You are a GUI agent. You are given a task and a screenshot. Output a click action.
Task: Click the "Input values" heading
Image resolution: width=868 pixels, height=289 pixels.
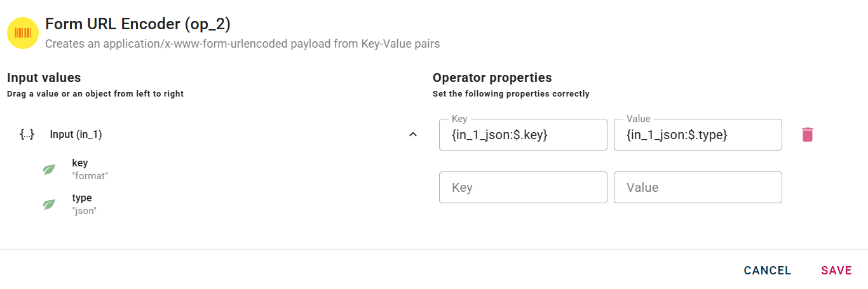pyautogui.click(x=44, y=77)
